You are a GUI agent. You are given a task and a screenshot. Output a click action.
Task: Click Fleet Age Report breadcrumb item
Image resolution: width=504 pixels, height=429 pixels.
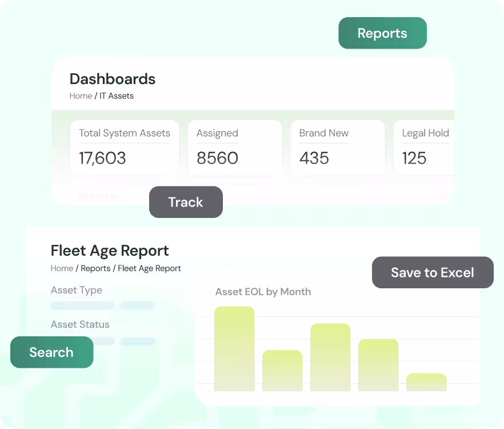[x=149, y=268]
